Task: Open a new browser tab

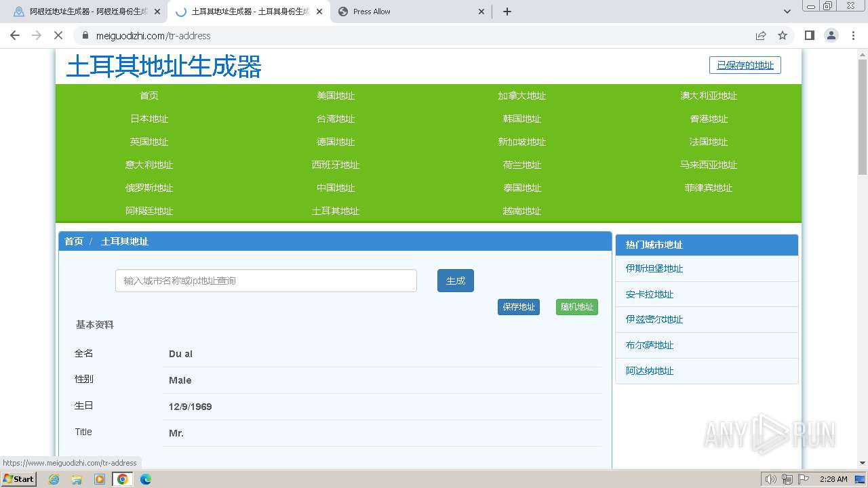Action: [x=507, y=12]
